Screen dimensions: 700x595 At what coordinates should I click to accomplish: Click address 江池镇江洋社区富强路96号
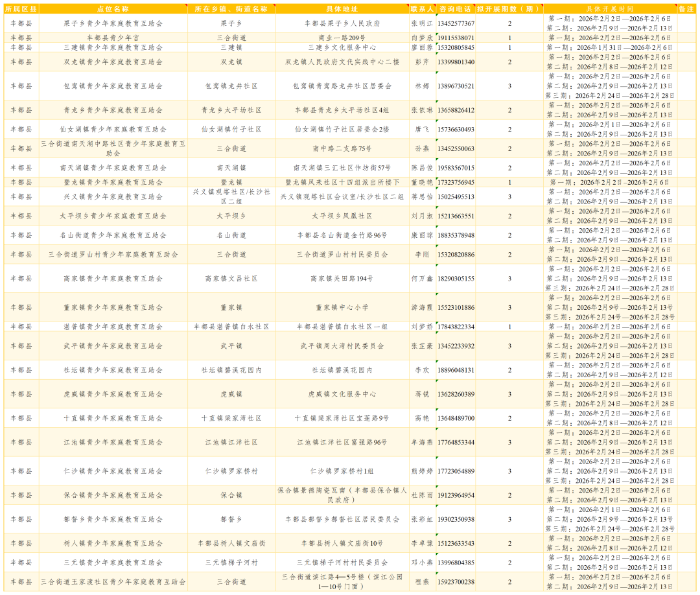tap(342, 442)
